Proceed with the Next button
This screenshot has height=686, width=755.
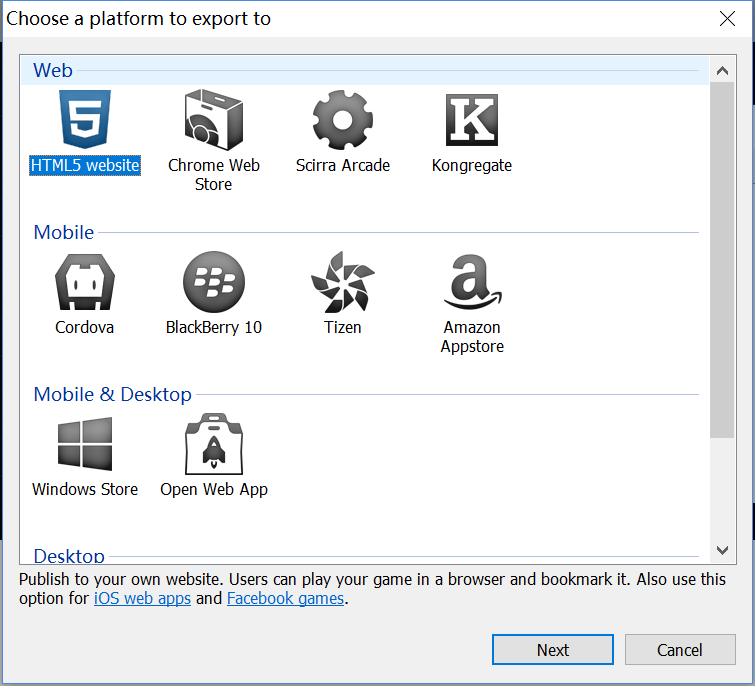point(553,650)
